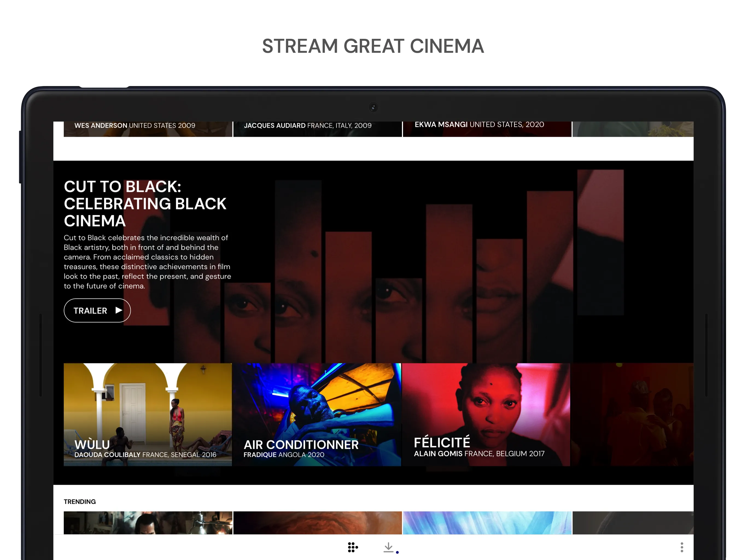Play the Cut to Black trailer
The height and width of the screenshot is (560, 747).
(x=97, y=310)
